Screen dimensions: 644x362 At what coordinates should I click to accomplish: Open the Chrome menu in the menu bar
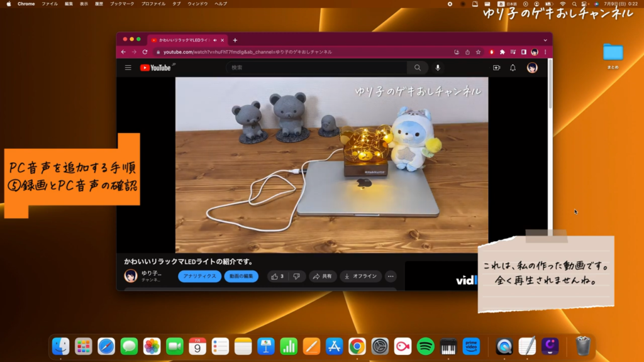(26, 4)
